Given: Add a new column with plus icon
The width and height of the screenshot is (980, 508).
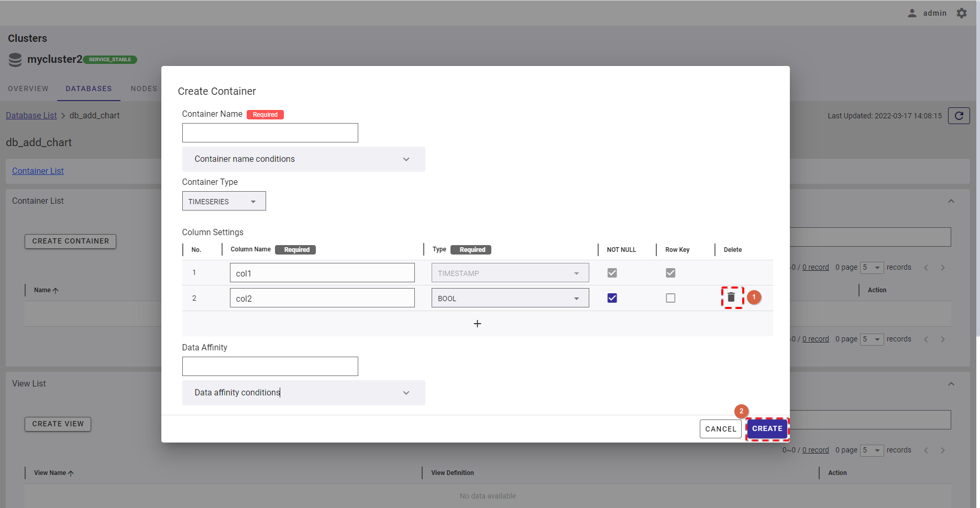Looking at the screenshot, I should point(477,324).
